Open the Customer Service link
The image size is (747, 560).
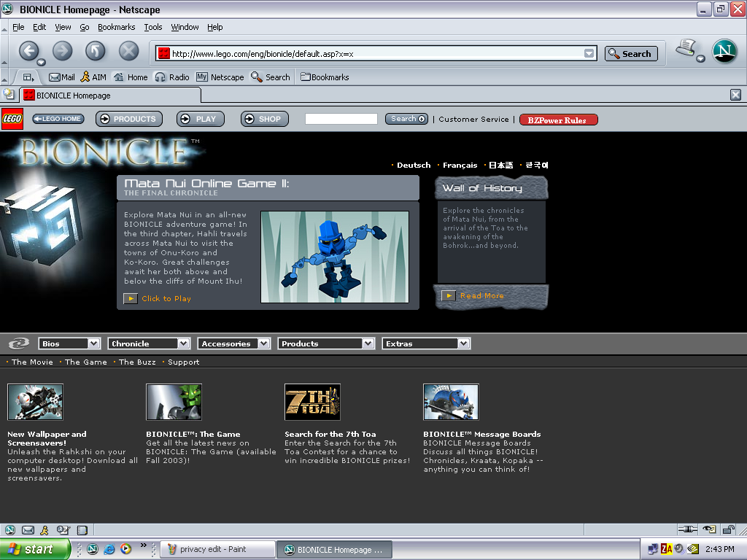473,120
